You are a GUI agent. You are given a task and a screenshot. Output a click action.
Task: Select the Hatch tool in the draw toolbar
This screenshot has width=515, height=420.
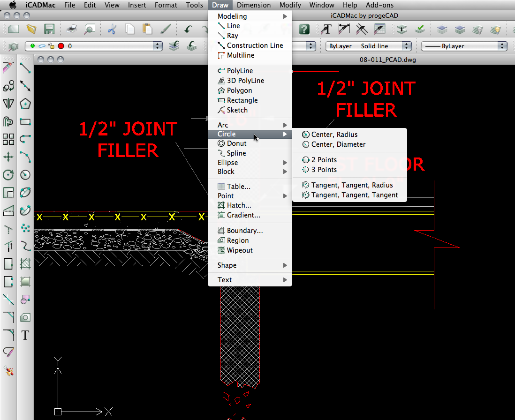click(x=25, y=263)
